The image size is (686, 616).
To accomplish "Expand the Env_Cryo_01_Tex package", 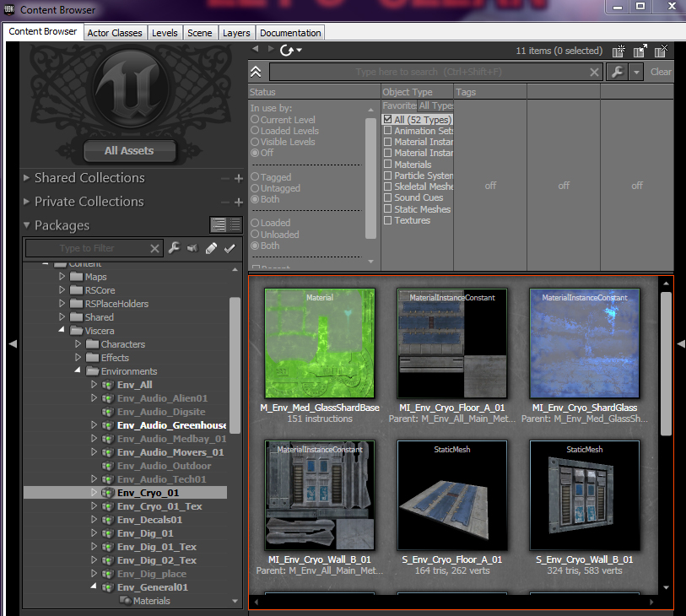I will pos(94,505).
